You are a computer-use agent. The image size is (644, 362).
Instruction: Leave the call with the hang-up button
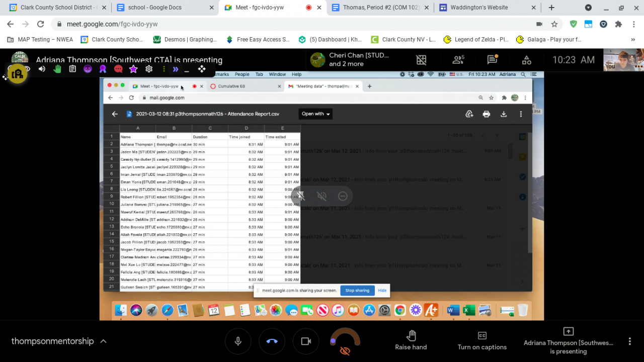272,341
